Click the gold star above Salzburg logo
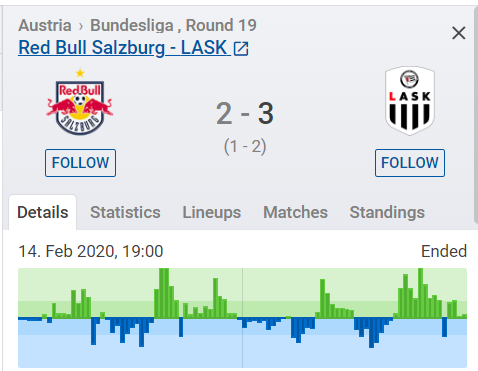The height and width of the screenshot is (371, 478). (80, 73)
